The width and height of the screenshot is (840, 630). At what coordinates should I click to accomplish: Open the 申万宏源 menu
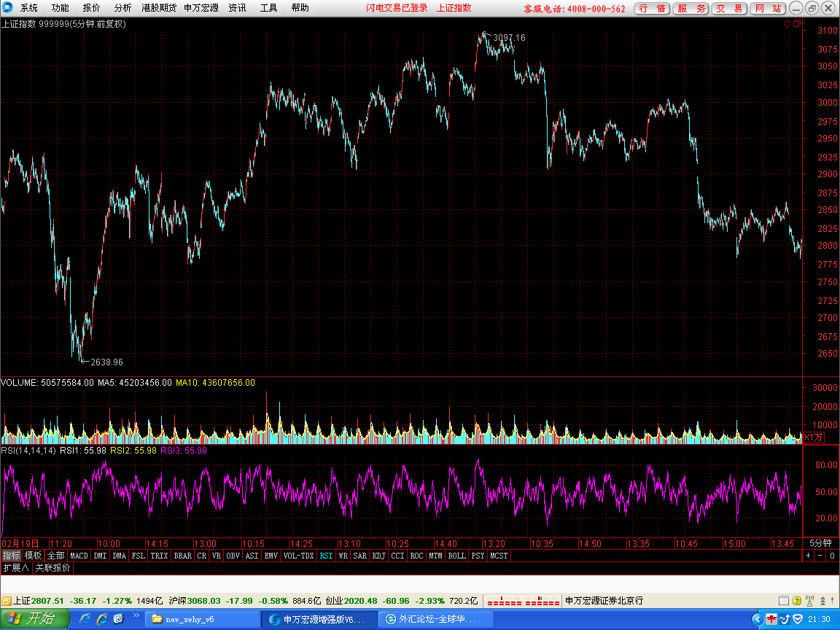201,7
